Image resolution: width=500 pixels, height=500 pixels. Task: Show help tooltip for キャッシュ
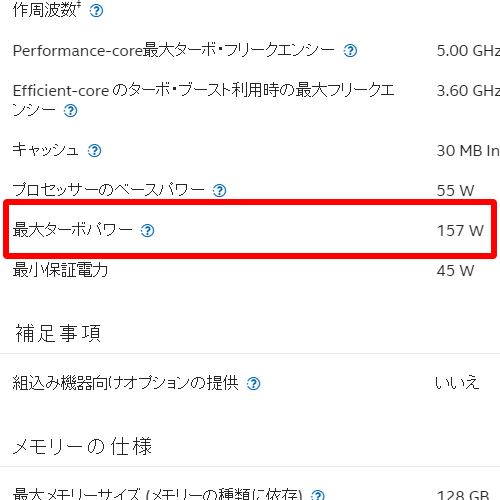coord(94,151)
